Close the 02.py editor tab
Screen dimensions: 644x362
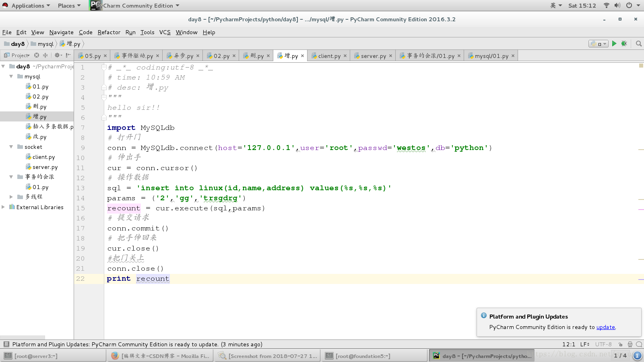point(234,56)
